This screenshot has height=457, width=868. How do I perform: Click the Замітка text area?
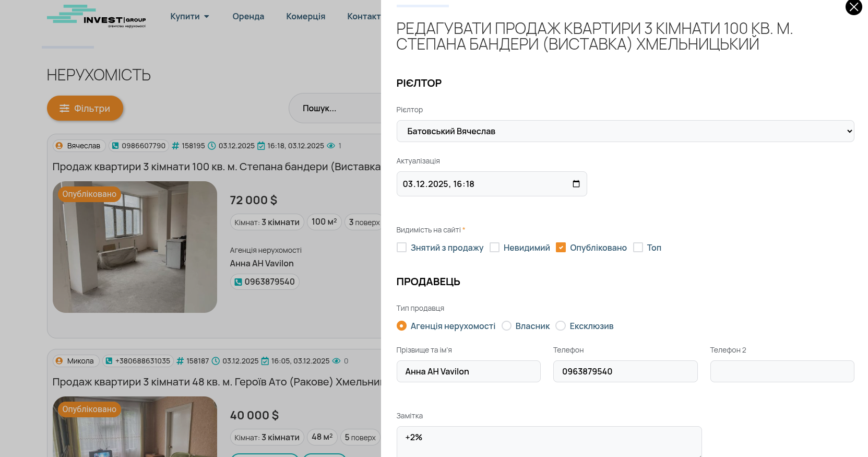[549, 441]
